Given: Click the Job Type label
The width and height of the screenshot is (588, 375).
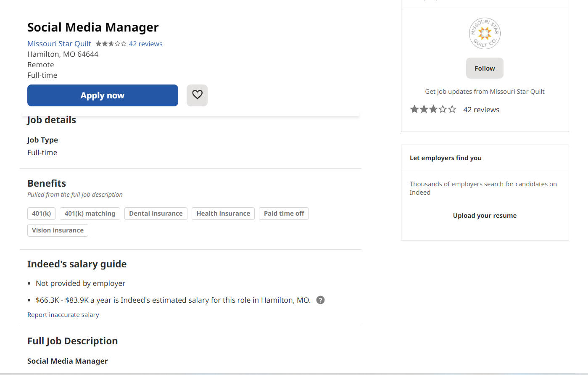Looking at the screenshot, I should 42,140.
